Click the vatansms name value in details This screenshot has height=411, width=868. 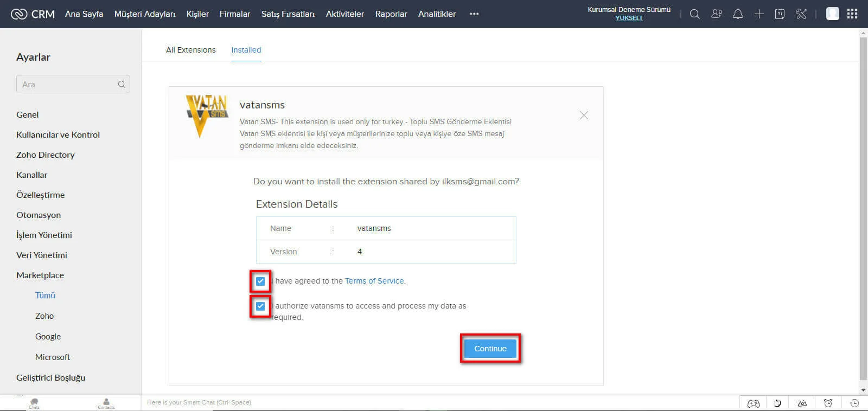pos(374,228)
